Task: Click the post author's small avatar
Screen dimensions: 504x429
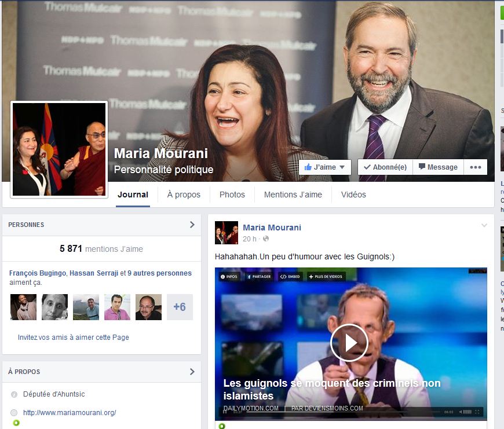Action: [x=227, y=233]
